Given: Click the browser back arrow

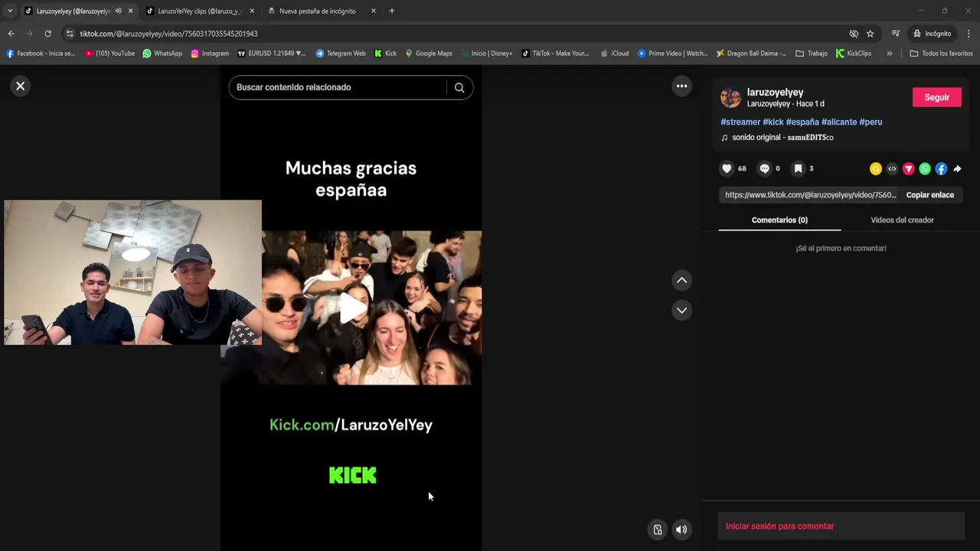Looking at the screenshot, I should tap(11, 34).
